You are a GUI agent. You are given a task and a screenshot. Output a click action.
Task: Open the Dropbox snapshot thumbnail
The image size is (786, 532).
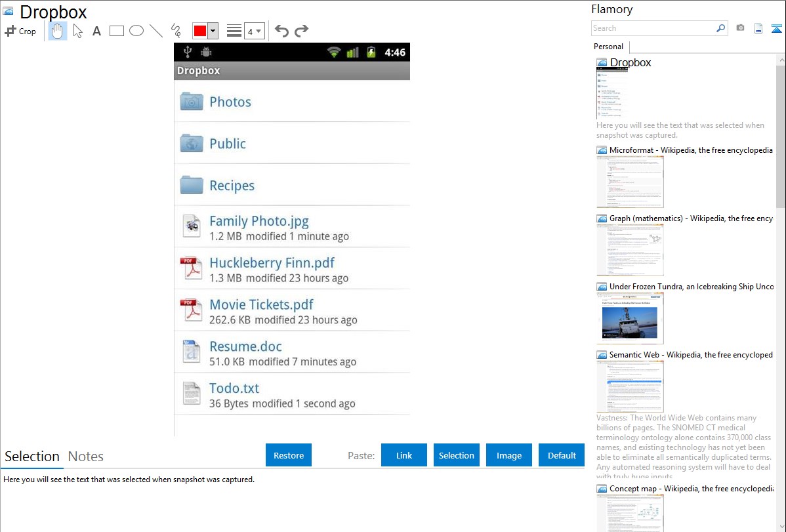(x=612, y=93)
